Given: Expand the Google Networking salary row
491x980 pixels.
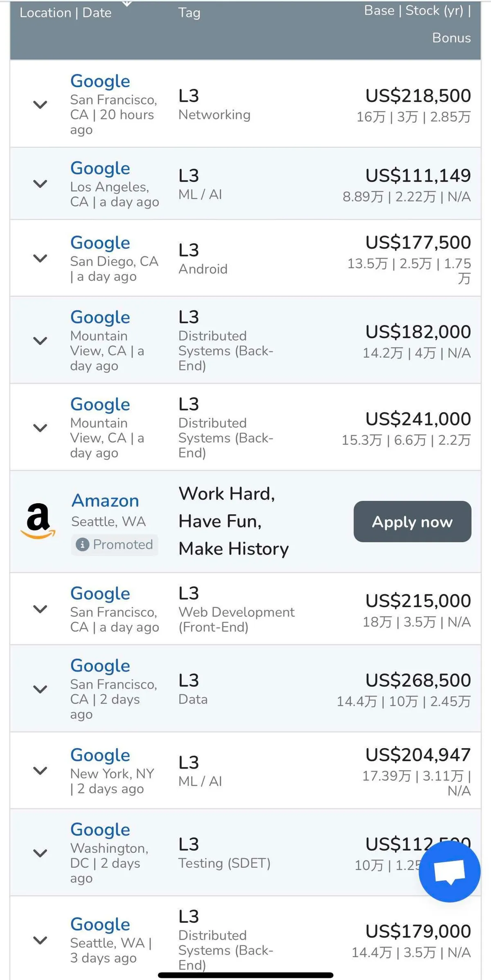Looking at the screenshot, I should pos(40,105).
